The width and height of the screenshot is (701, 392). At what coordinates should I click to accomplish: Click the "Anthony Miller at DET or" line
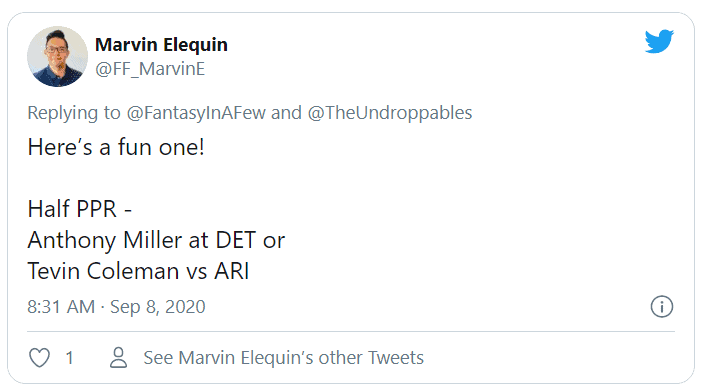pyautogui.click(x=156, y=240)
